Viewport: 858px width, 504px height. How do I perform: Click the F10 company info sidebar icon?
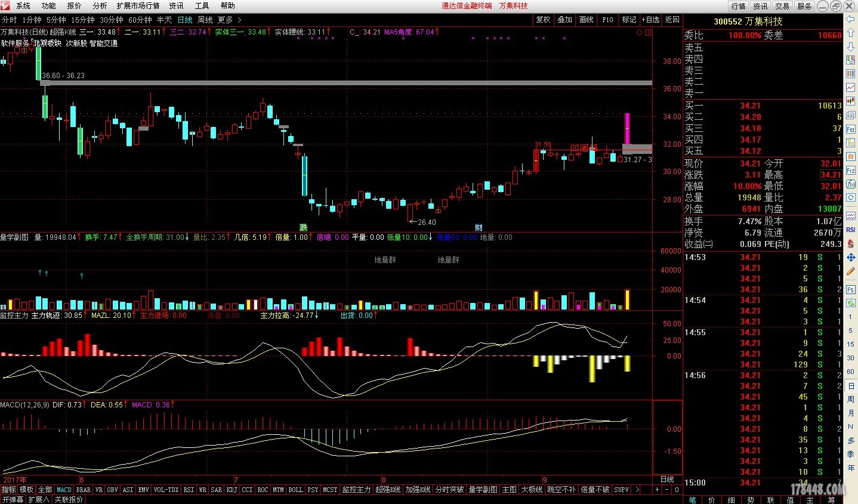pyautogui.click(x=851, y=129)
